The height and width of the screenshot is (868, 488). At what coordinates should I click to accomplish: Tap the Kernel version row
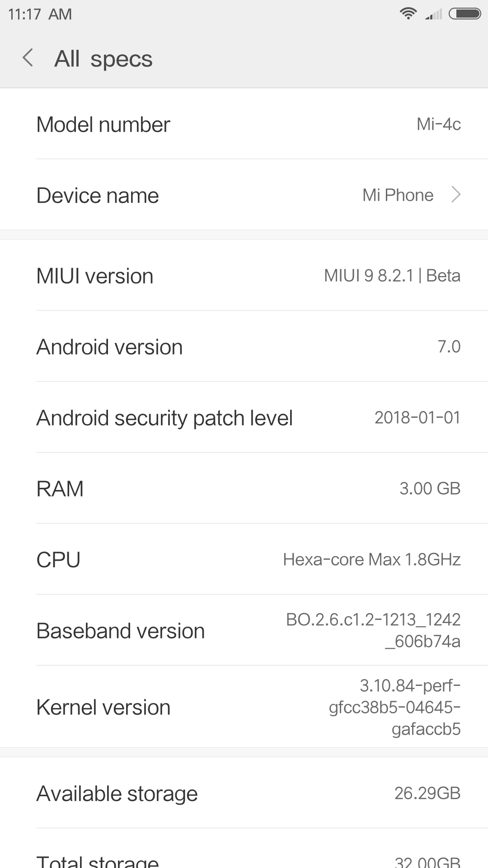[244, 707]
